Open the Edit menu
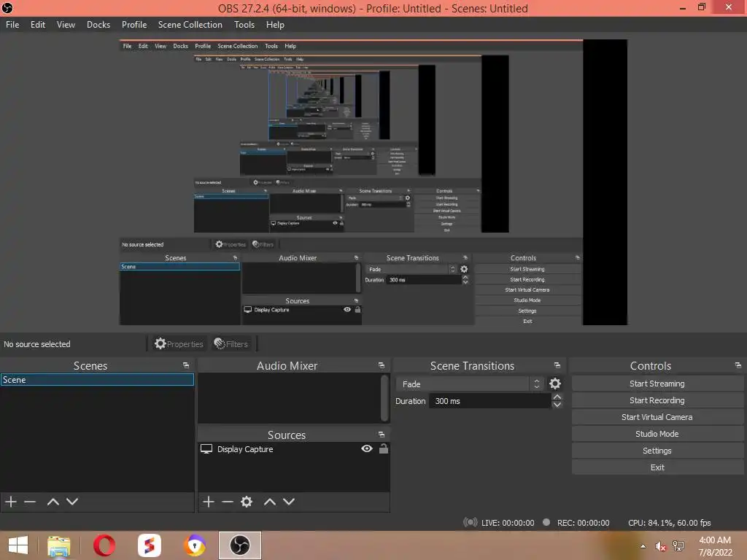 [x=38, y=25]
